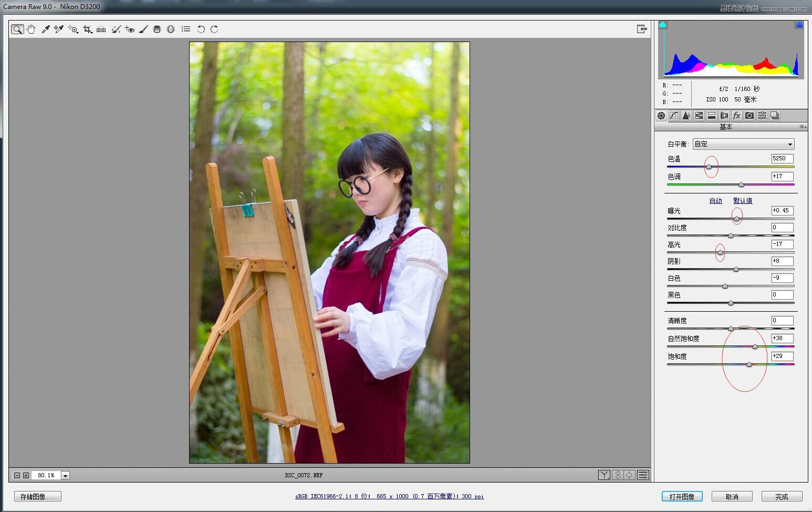Toggle the full screen mode icon

(x=641, y=29)
